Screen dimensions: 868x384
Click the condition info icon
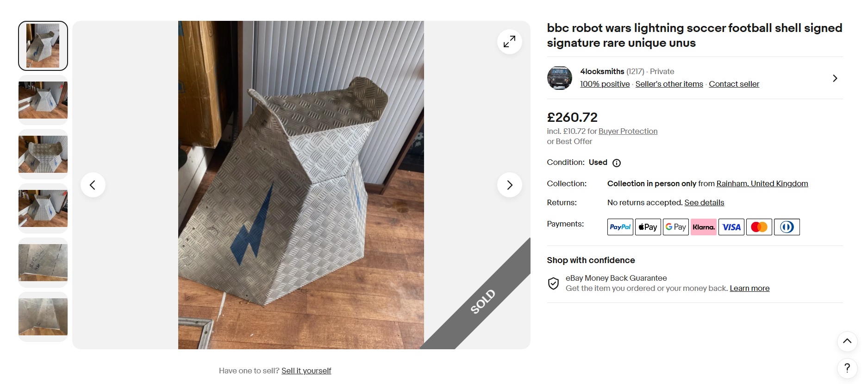pos(617,163)
